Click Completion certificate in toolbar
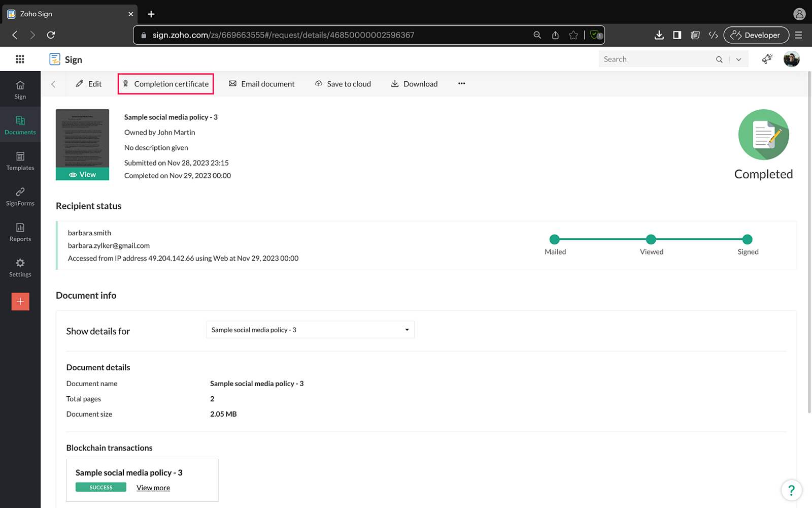Image resolution: width=812 pixels, height=508 pixels. point(166,84)
